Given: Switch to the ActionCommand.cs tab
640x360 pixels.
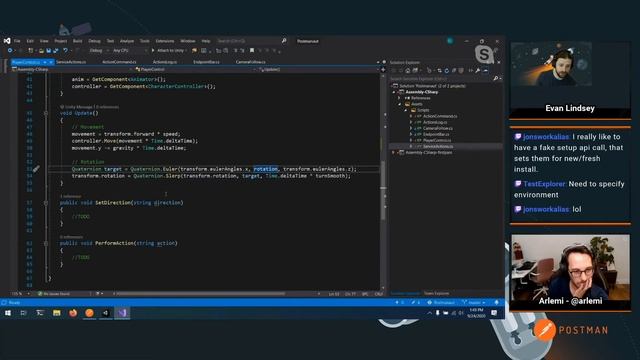Looking at the screenshot, I should pyautogui.click(x=119, y=62).
